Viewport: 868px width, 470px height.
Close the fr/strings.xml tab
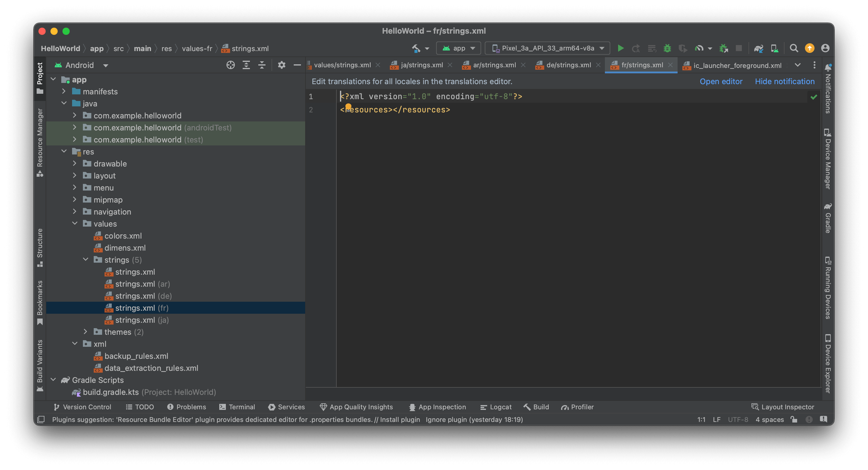click(670, 65)
